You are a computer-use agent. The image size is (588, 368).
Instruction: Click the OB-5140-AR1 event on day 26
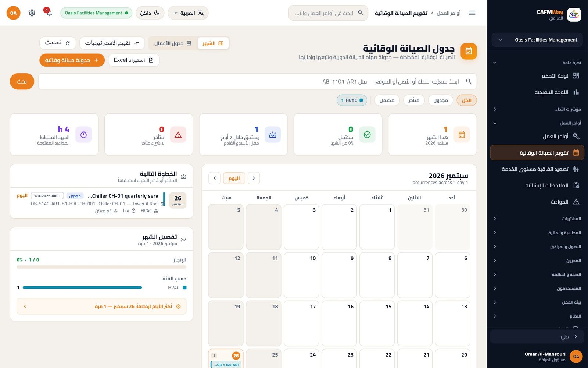(x=226, y=365)
